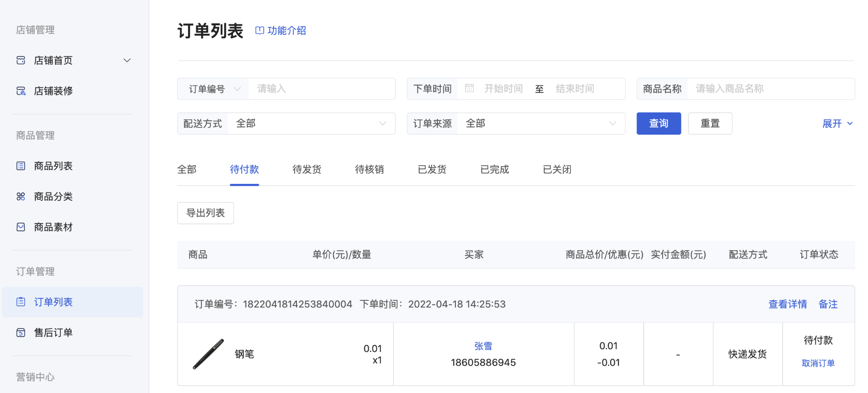
Task: Click the 开始时间 date field
Action: click(x=504, y=89)
